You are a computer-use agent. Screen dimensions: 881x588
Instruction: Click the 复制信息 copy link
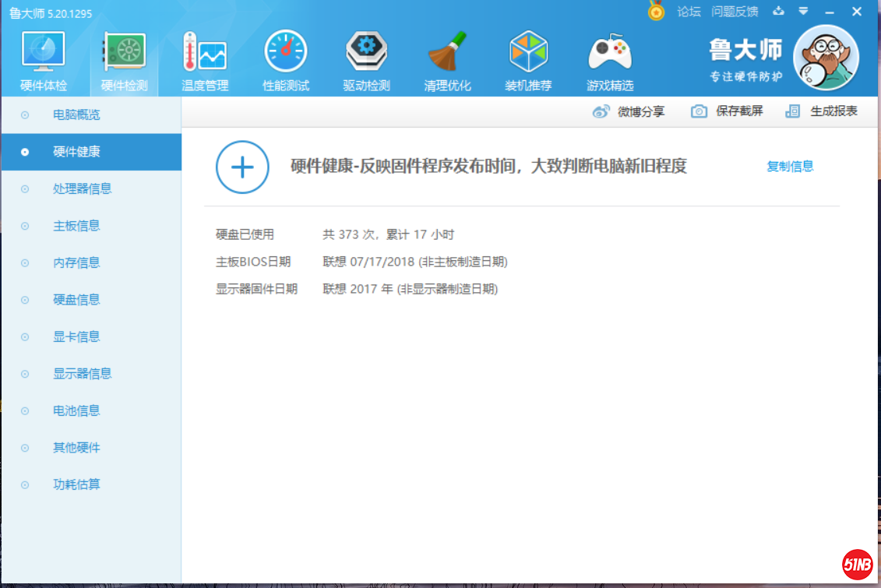tap(790, 166)
